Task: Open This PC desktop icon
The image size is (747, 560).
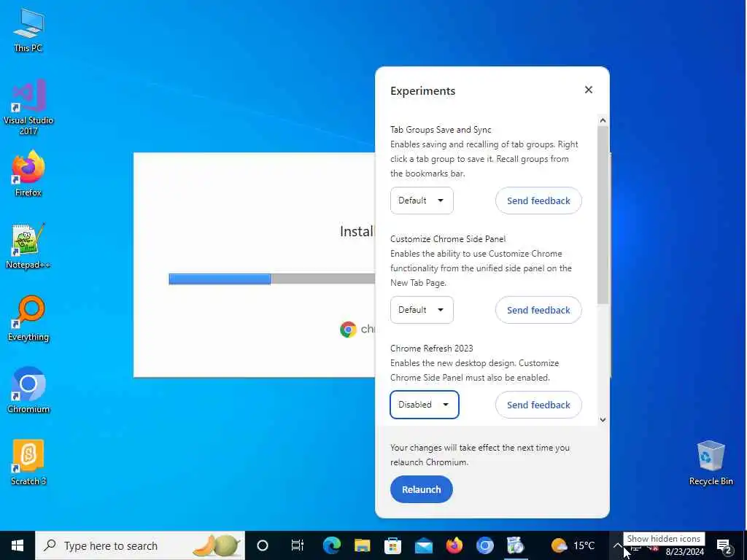Action: (28, 29)
